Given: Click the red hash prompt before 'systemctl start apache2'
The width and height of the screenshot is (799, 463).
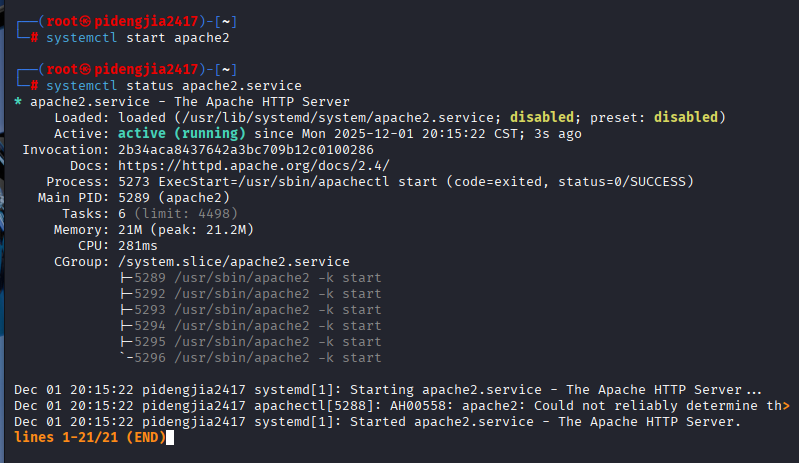Looking at the screenshot, I should [x=35, y=37].
